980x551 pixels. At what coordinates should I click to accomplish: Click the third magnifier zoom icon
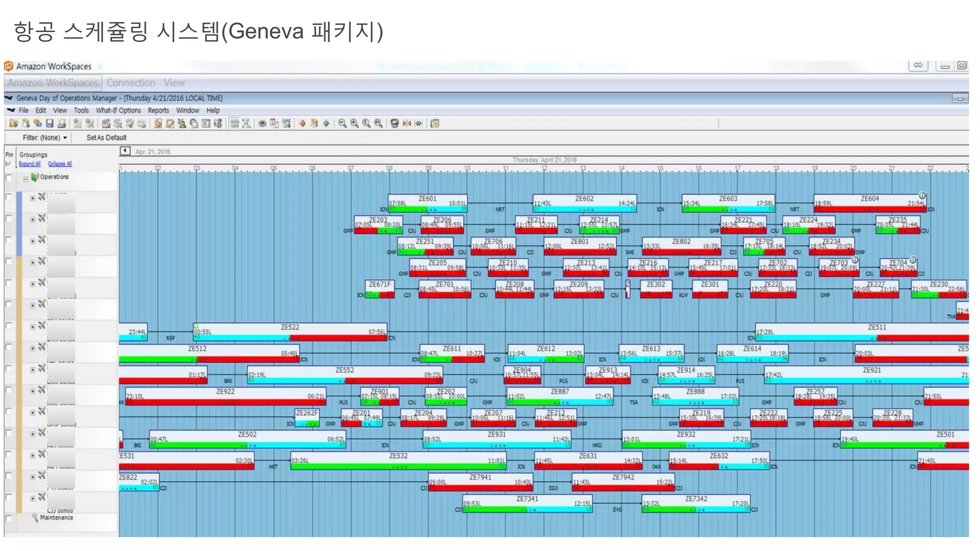coord(366,123)
